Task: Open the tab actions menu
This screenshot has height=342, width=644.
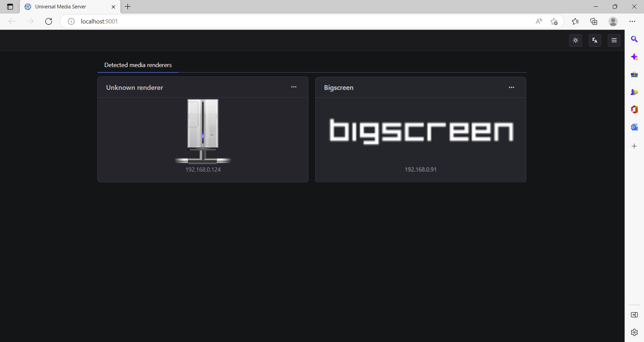Action: (x=10, y=7)
